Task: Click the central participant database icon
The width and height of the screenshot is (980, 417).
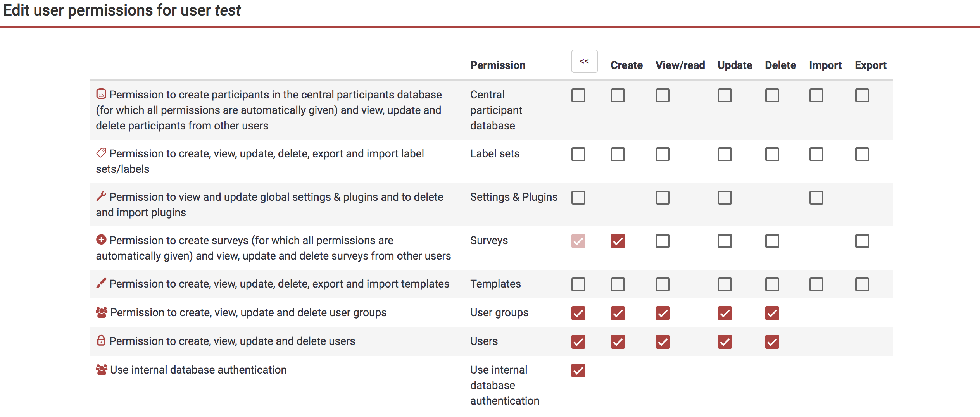Action: 101,94
